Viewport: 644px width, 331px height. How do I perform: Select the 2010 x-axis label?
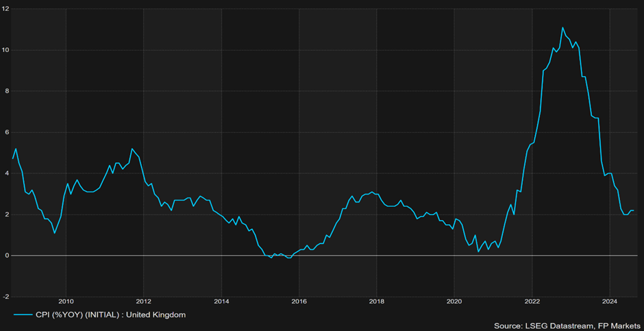[66, 302]
